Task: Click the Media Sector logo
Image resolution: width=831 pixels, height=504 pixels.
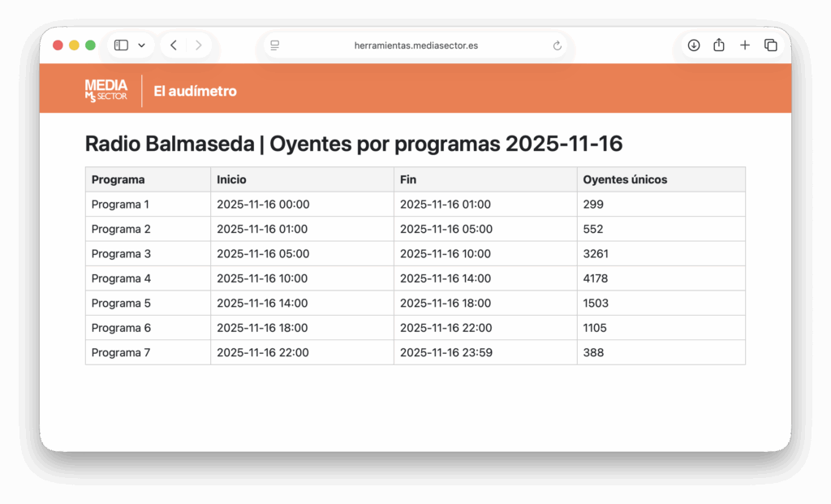Action: [x=106, y=91]
